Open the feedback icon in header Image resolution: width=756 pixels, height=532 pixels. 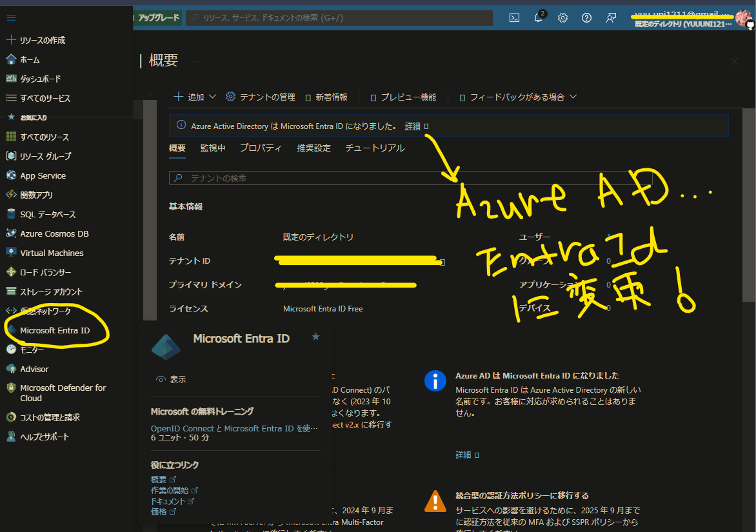(611, 18)
